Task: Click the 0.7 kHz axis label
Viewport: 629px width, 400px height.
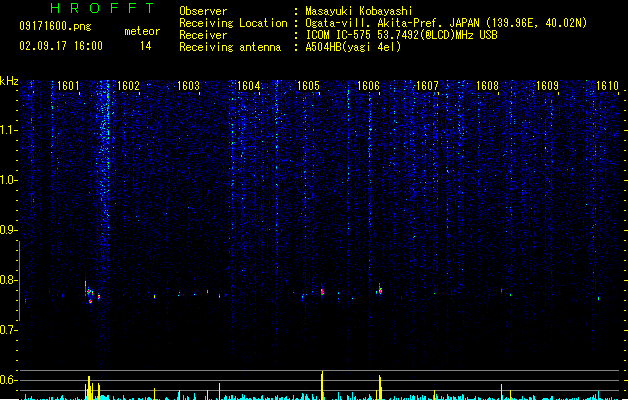Action: (8, 330)
